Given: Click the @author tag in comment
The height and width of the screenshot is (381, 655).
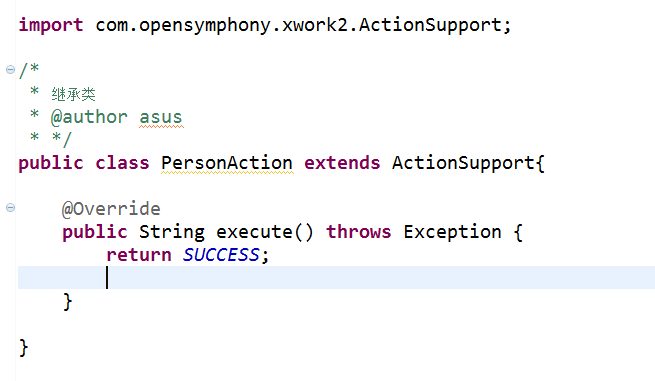Looking at the screenshot, I should click(89, 117).
